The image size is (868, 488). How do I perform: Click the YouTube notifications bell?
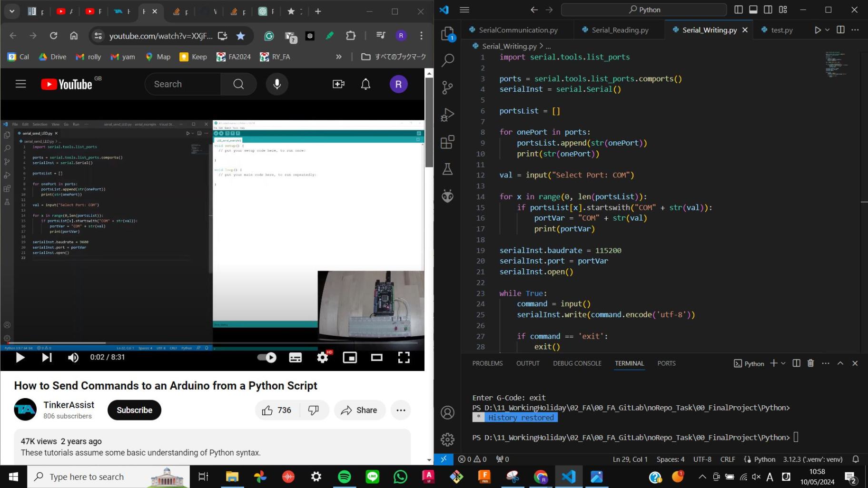tap(365, 84)
